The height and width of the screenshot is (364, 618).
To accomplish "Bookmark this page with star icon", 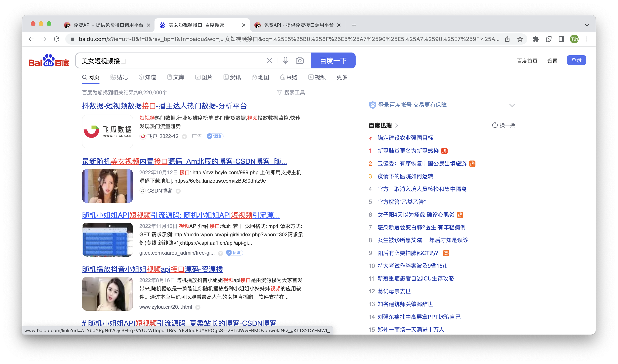I will point(520,39).
